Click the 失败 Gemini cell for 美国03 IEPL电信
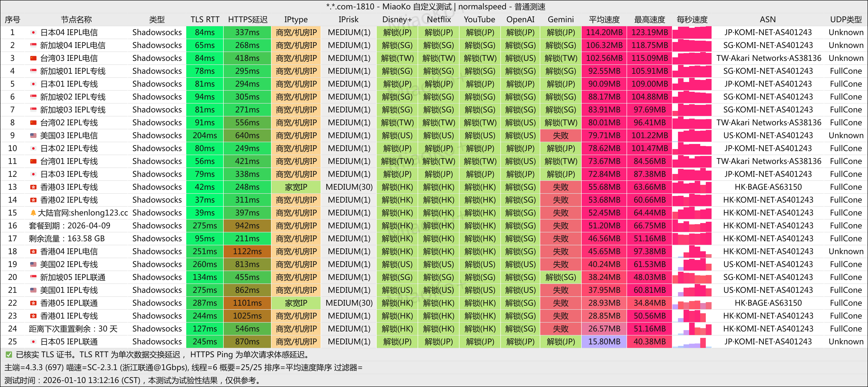 click(560, 136)
